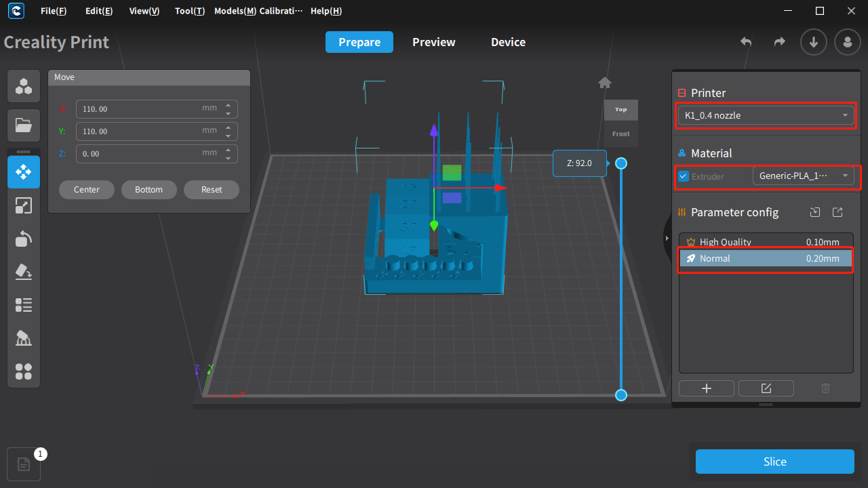868x488 pixels.
Task: Click the undo arrow icon
Action: 746,42
